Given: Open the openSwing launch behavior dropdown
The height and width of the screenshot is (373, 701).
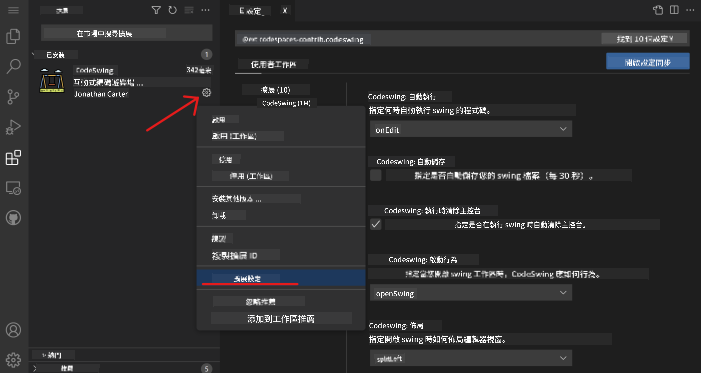Looking at the screenshot, I should 471,293.
